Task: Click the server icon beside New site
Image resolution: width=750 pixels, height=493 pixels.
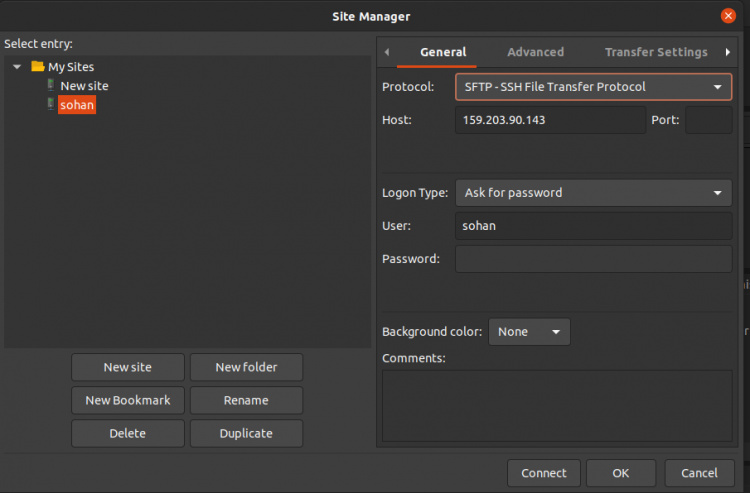Action: 52,86
